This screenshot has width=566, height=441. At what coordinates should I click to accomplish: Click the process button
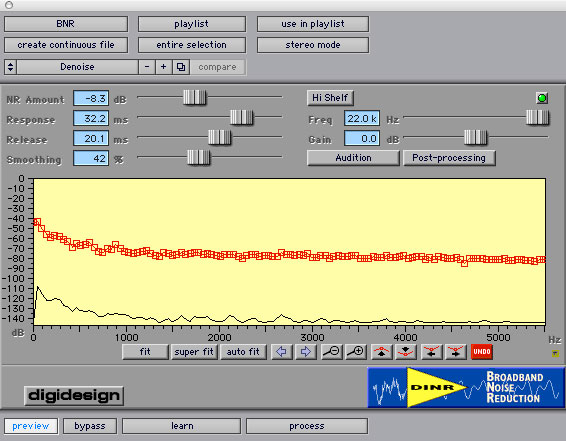coord(307,426)
